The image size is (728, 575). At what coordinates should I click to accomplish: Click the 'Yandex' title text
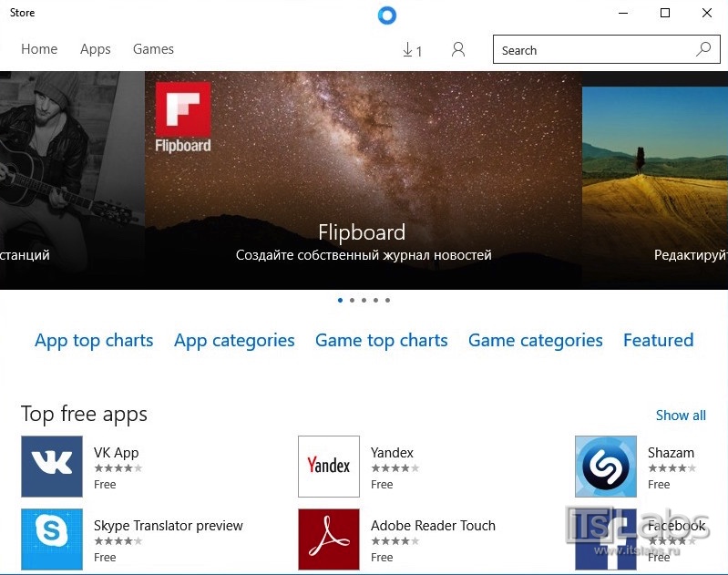pos(392,453)
